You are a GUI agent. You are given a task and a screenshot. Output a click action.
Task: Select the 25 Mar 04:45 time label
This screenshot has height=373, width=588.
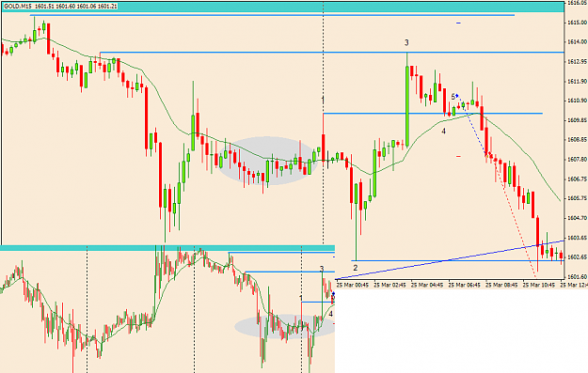pyautogui.click(x=427, y=286)
